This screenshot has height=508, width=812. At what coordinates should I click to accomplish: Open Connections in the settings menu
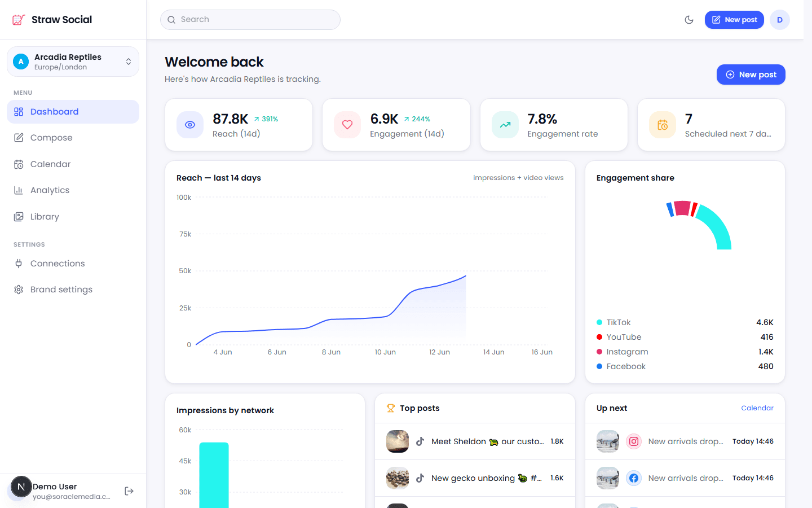[x=73, y=264]
